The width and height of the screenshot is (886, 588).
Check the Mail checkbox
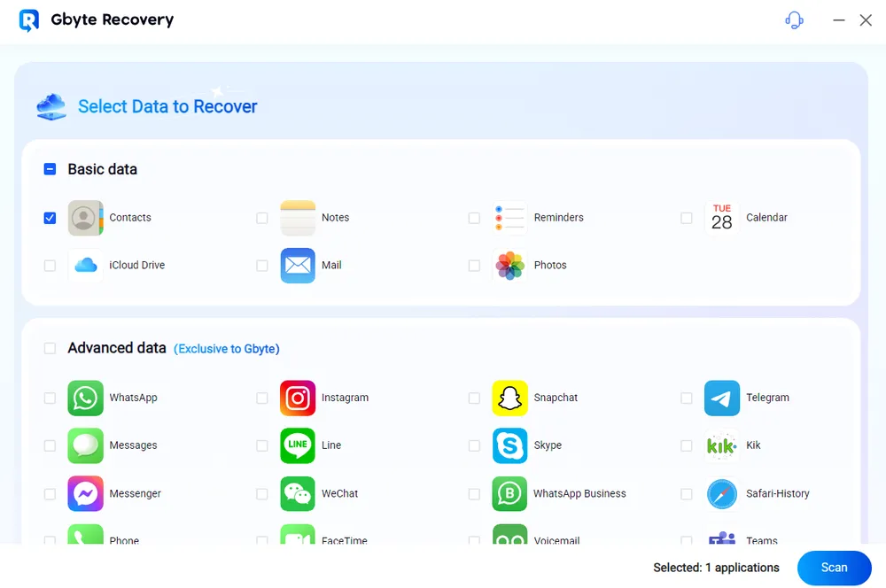pos(262,266)
